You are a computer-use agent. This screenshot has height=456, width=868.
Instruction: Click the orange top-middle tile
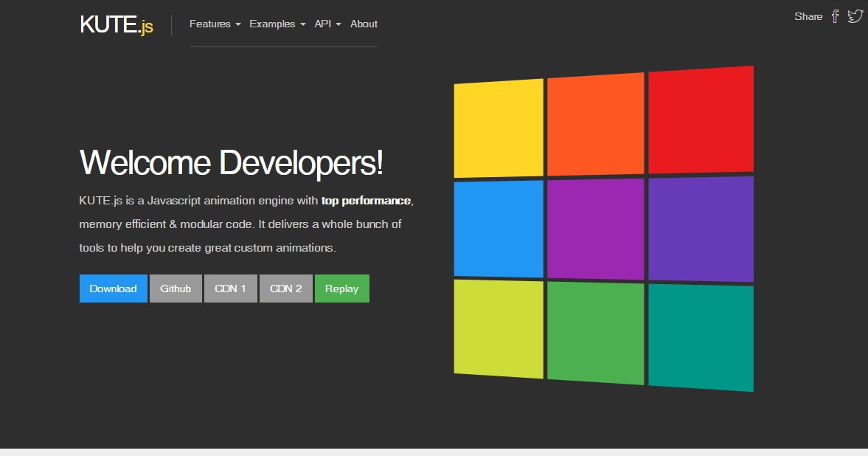click(x=596, y=122)
